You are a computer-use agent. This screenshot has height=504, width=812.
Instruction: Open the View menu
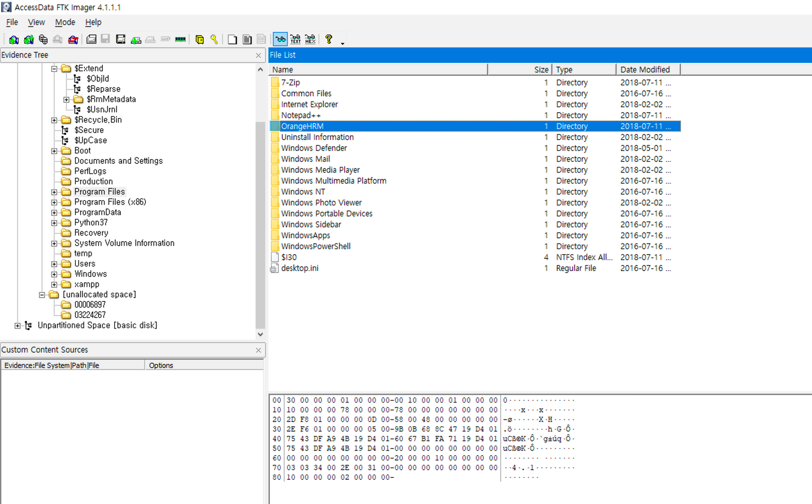pos(36,22)
